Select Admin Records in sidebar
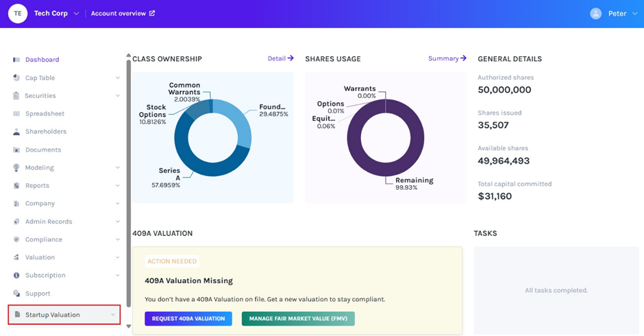 pyautogui.click(x=48, y=221)
